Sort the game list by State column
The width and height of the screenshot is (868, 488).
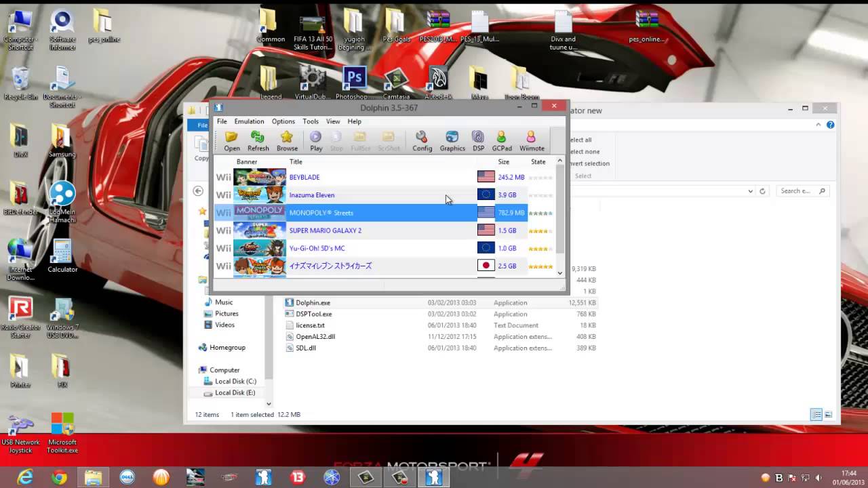[538, 162]
